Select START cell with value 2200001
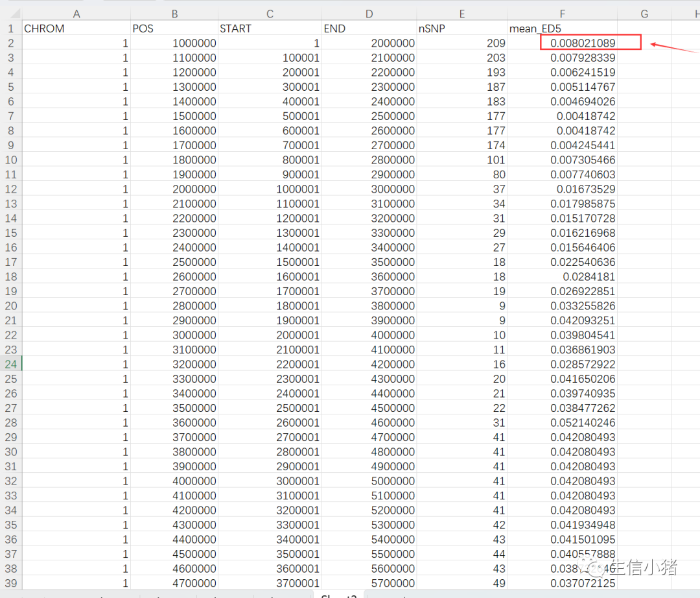This screenshot has height=598, width=700. [x=270, y=365]
